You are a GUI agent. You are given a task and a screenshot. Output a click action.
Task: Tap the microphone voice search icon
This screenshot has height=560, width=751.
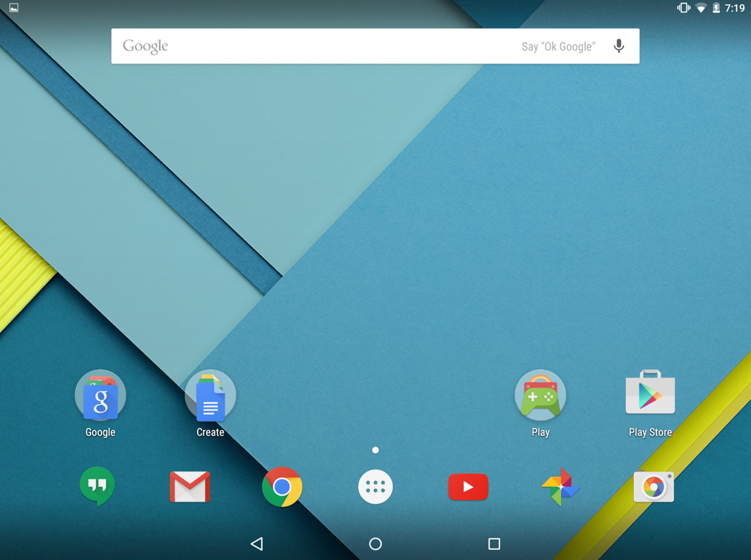(x=619, y=46)
